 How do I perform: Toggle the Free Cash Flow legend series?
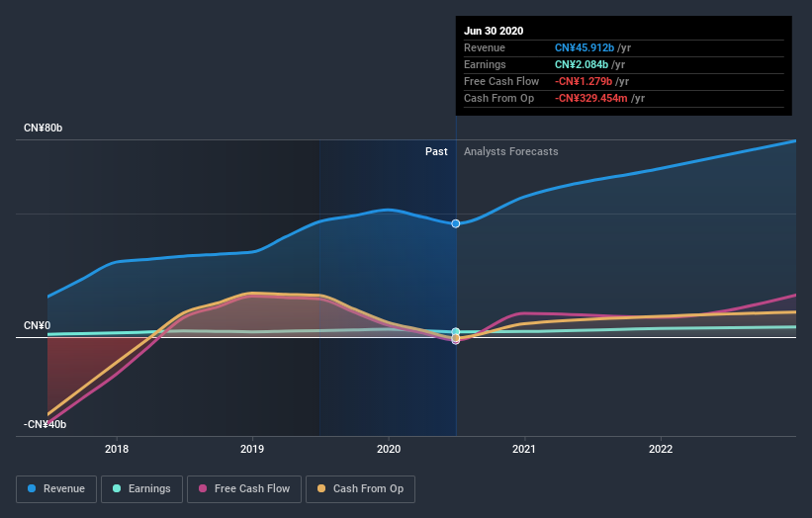(x=244, y=489)
